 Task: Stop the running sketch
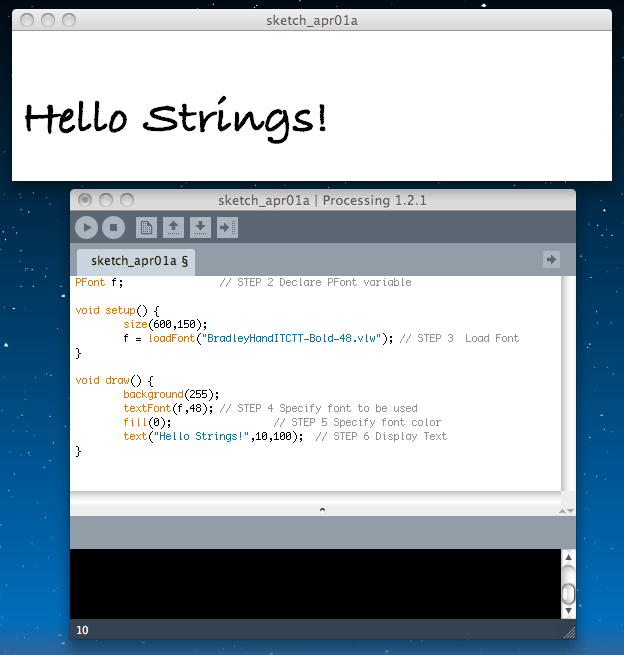(113, 228)
